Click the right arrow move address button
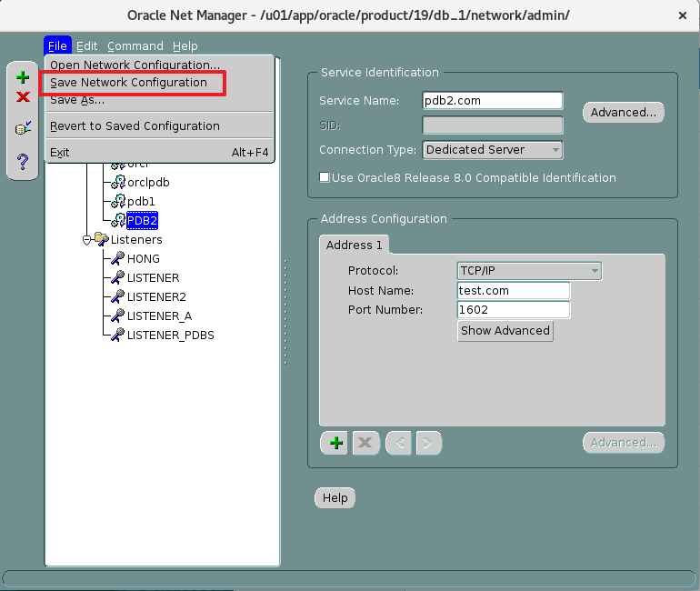Viewport: 700px width, 591px height. pos(428,443)
